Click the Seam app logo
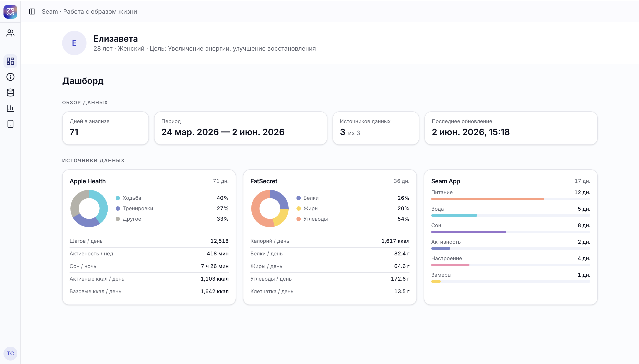The width and height of the screenshot is (639, 364). pos(10,12)
